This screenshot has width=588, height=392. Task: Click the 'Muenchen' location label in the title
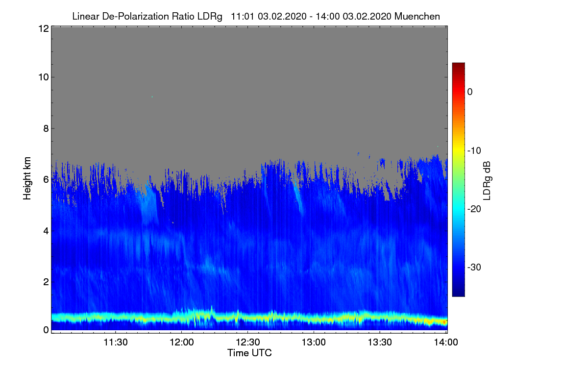pos(417,16)
